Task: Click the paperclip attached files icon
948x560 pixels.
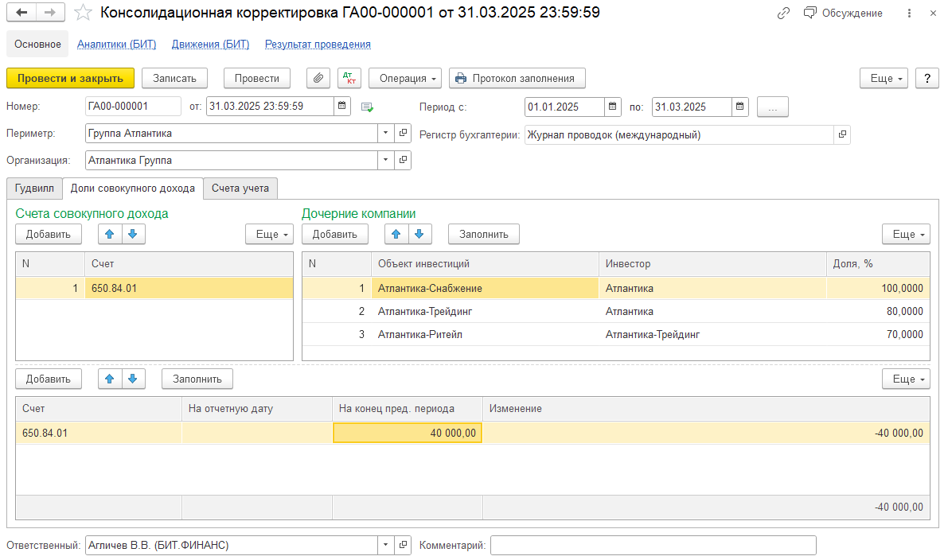Action: tap(318, 78)
